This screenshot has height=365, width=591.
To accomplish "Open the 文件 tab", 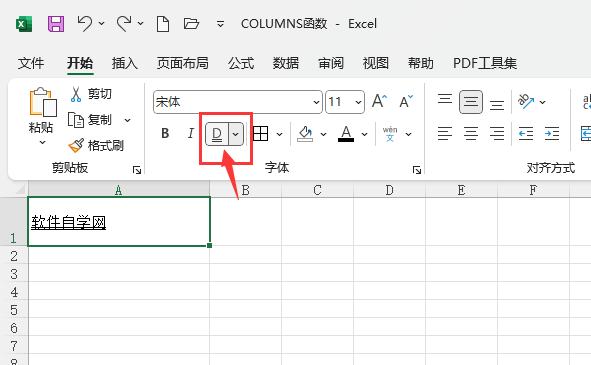I will (x=31, y=63).
